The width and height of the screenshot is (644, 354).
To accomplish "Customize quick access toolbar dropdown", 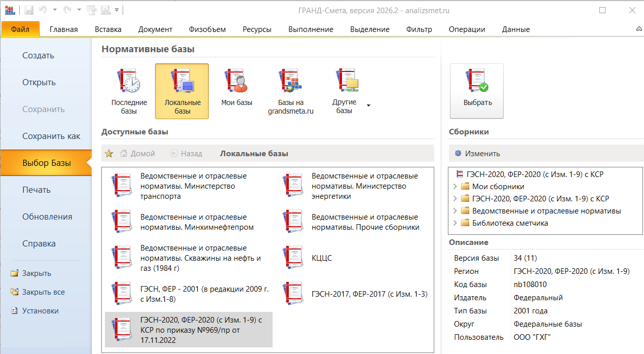I will [117, 10].
